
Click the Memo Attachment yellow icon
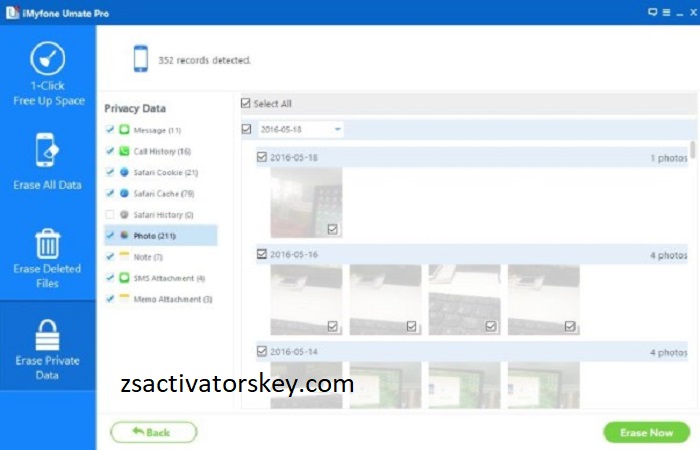pyautogui.click(x=124, y=298)
